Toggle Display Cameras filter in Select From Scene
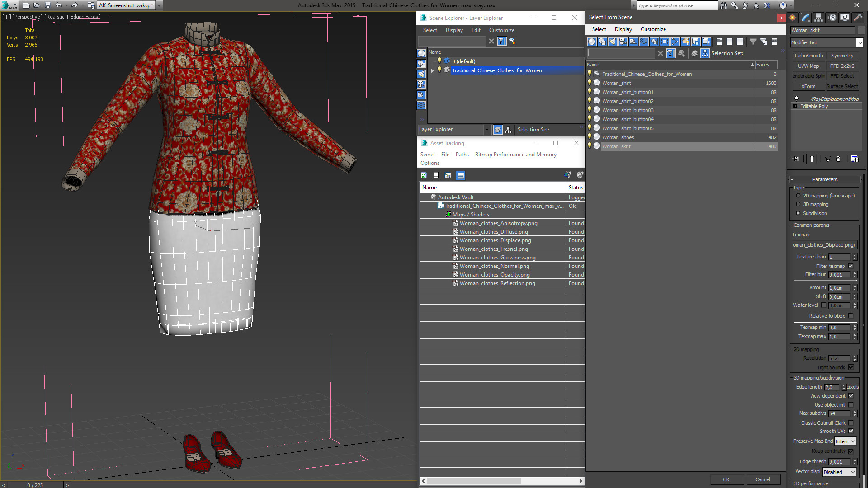Viewport: 868px width, 488px height. point(623,42)
